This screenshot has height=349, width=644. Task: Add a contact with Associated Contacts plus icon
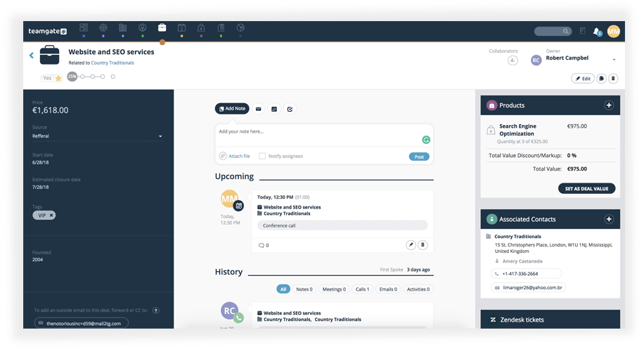click(609, 219)
